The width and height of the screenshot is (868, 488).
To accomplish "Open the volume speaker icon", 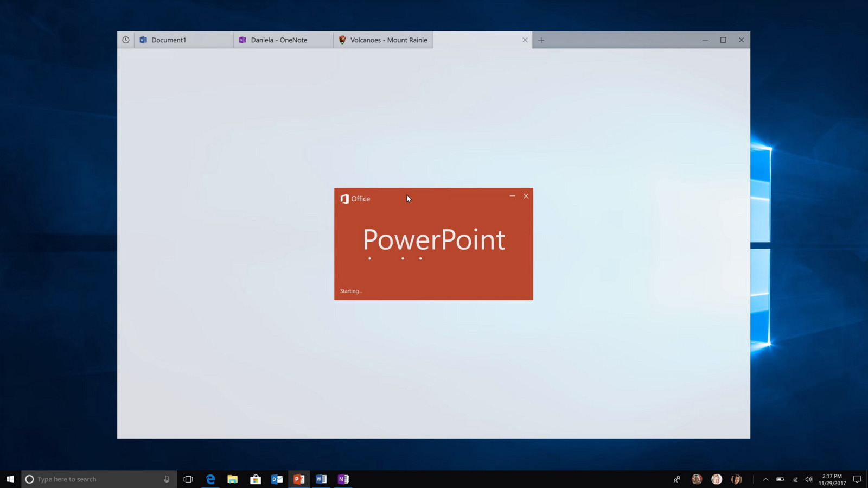I will (809, 479).
